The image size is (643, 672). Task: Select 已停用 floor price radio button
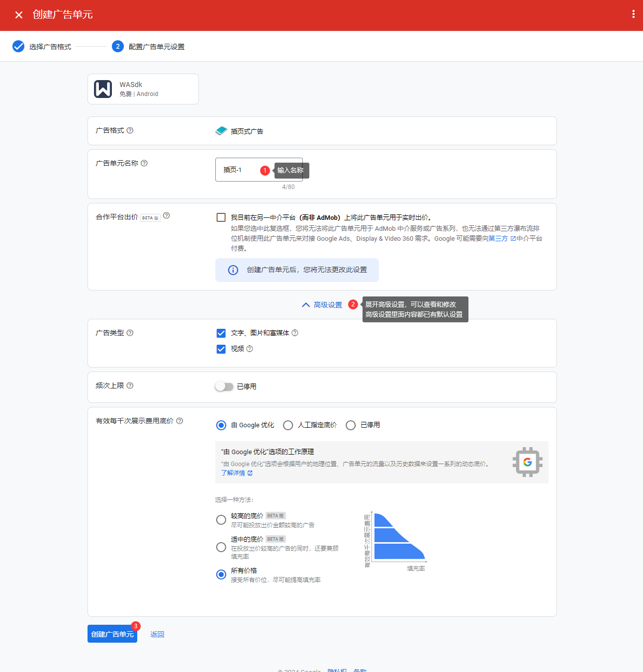[351, 425]
